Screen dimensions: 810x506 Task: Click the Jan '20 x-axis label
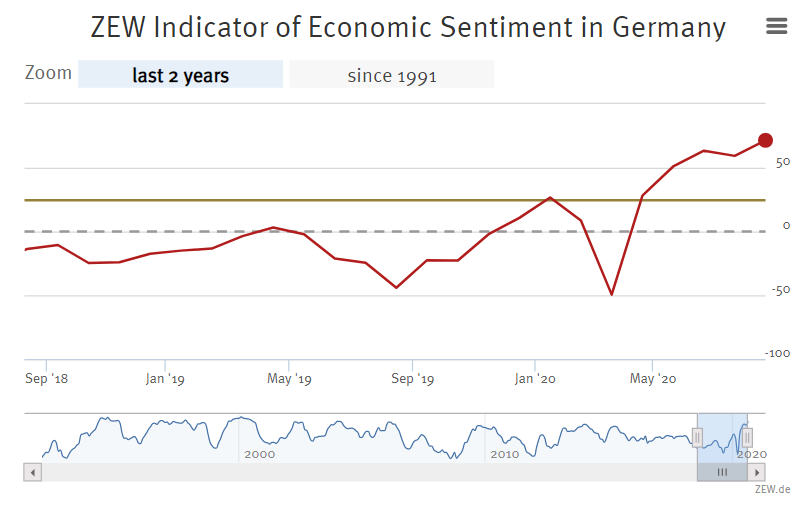click(535, 379)
